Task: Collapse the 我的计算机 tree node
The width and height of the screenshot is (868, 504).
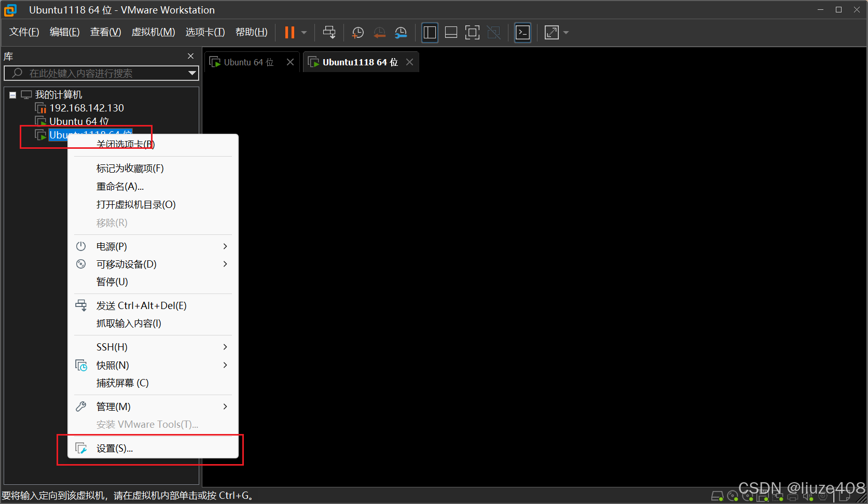Action: [12, 95]
